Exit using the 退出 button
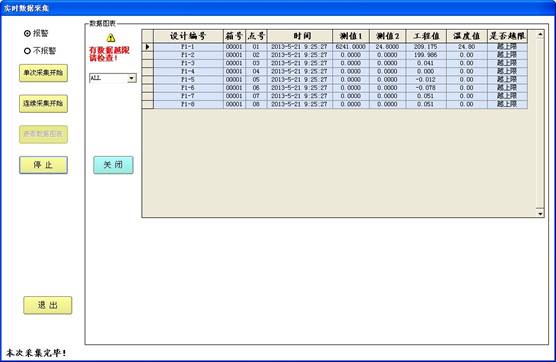The height and width of the screenshot is (362, 556). click(48, 305)
